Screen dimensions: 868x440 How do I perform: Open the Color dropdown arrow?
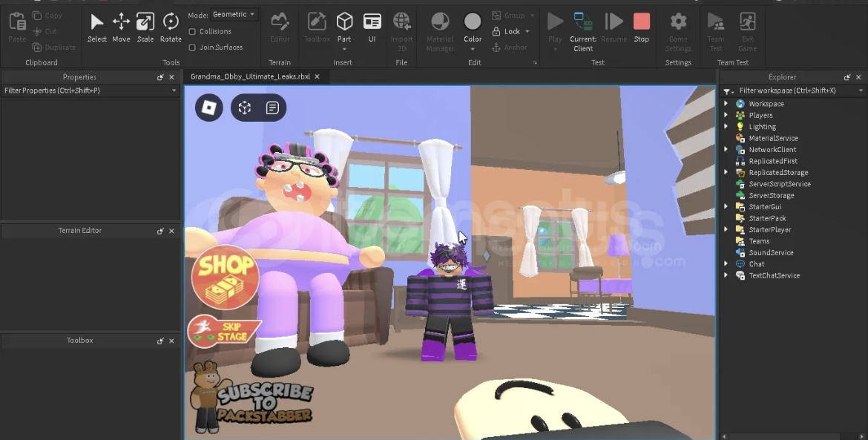coord(473,49)
